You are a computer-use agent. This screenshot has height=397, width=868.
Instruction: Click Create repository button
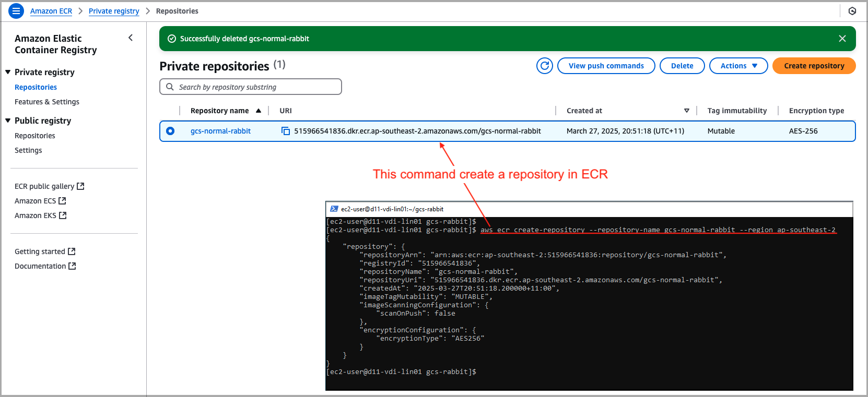[814, 66]
